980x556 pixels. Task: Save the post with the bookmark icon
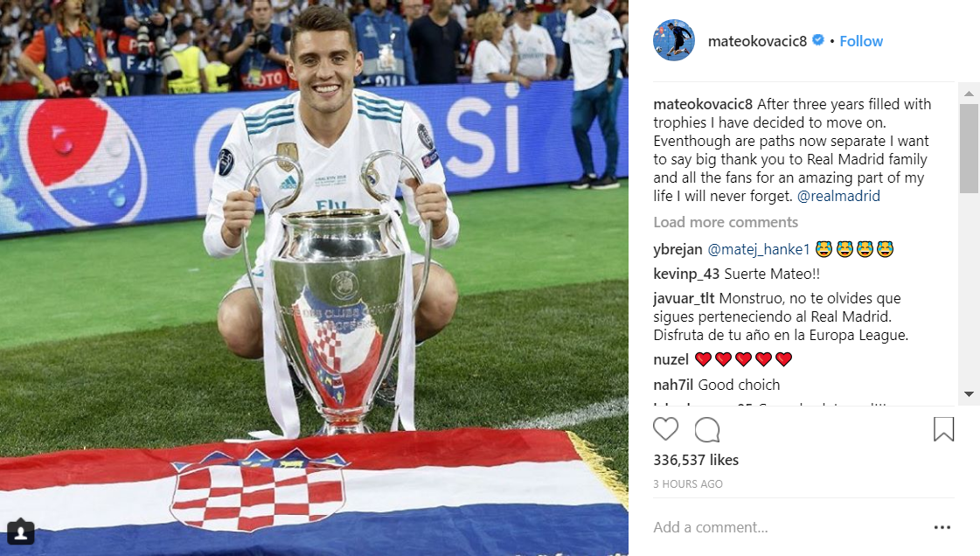pos(943,429)
